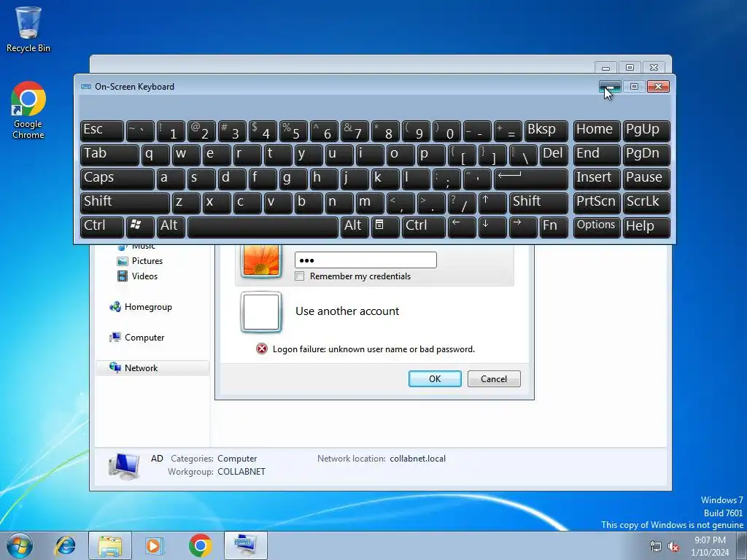This screenshot has width=747, height=560.
Task: Click the Esc key
Action: pos(102,131)
